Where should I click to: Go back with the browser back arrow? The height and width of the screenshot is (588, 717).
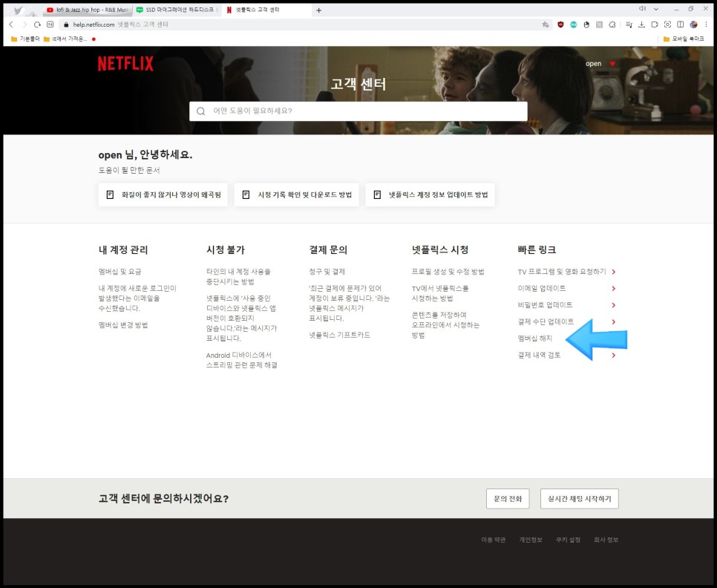click(11, 24)
